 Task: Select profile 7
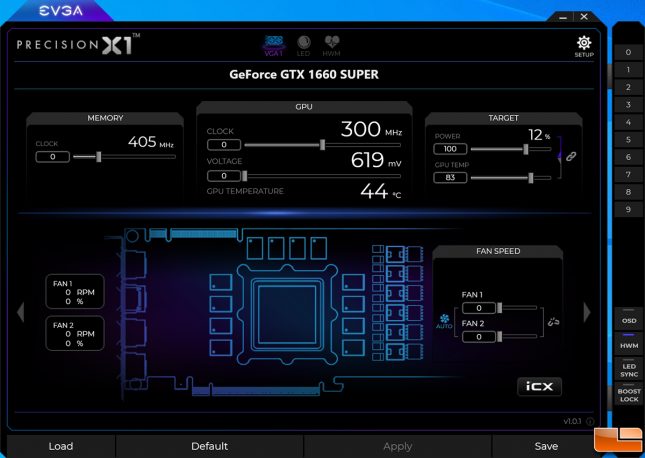[x=628, y=174]
